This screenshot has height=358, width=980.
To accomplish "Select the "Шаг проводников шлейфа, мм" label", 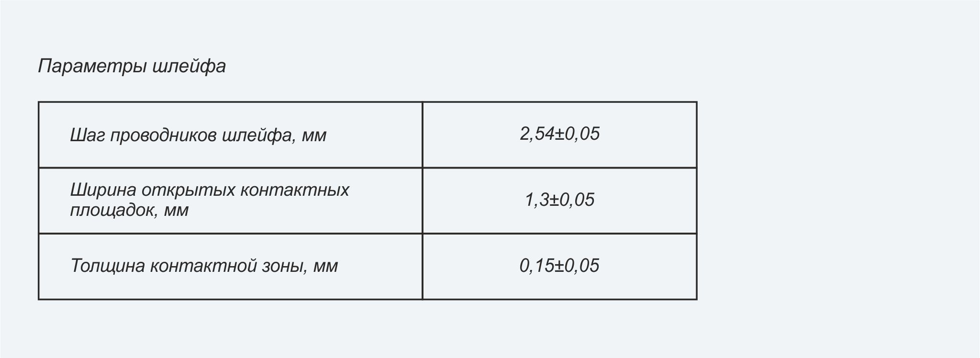I will pyautogui.click(x=198, y=135).
